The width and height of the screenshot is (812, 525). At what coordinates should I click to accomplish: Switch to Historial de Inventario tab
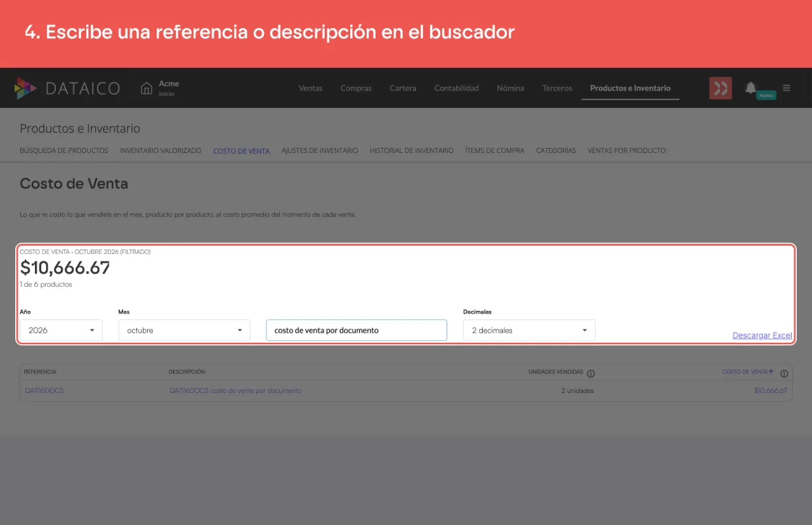pyautogui.click(x=412, y=150)
